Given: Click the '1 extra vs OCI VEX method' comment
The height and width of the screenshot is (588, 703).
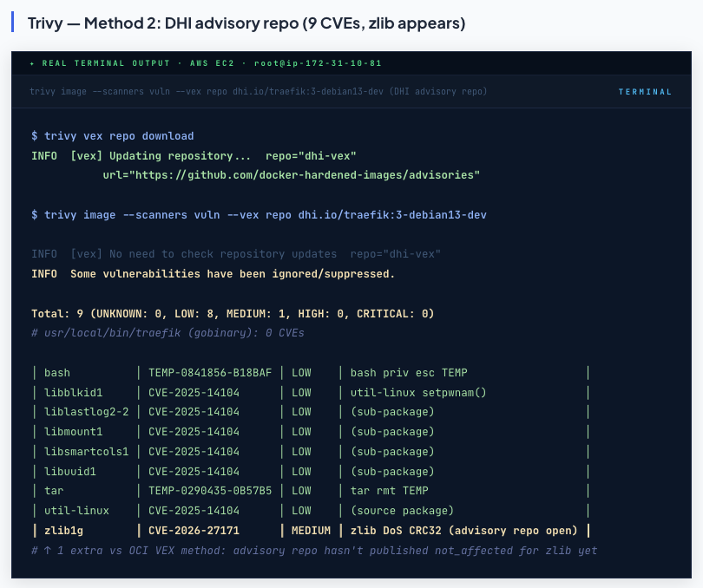Looking at the screenshot, I should click(314, 551).
